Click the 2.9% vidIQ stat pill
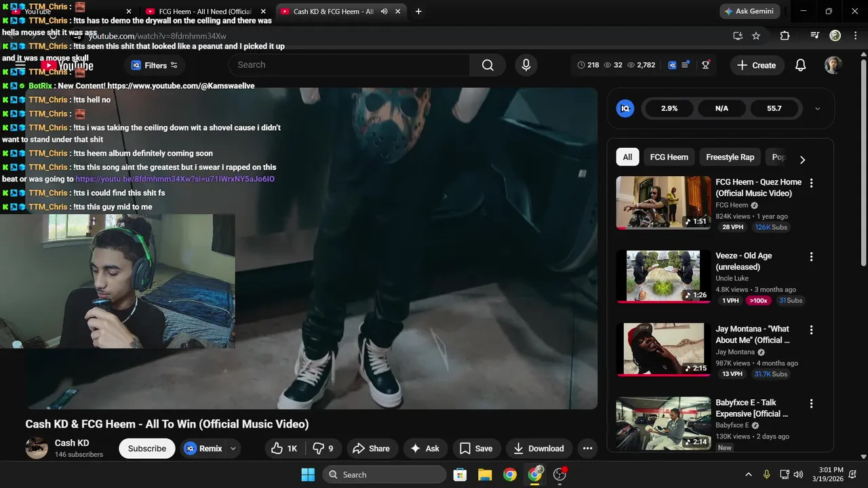The image size is (868, 488). 669,108
